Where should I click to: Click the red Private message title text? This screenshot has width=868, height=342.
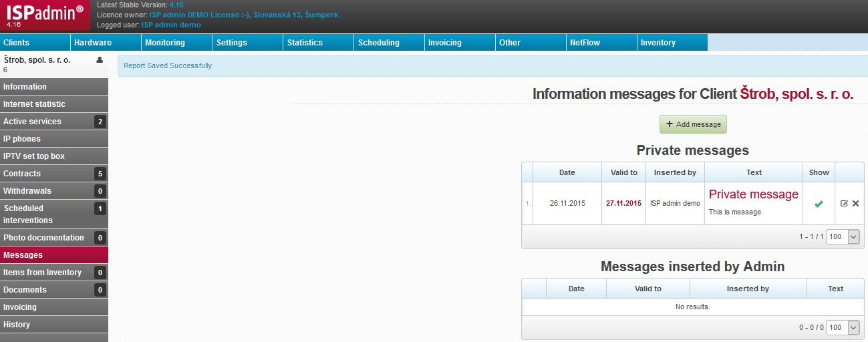pyautogui.click(x=753, y=194)
